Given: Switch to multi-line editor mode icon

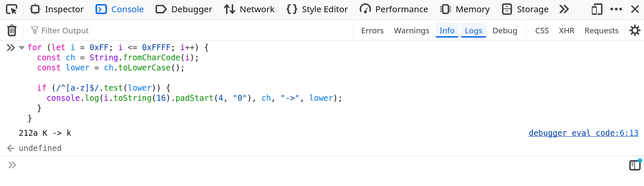Looking at the screenshot, I should pos(634,165).
